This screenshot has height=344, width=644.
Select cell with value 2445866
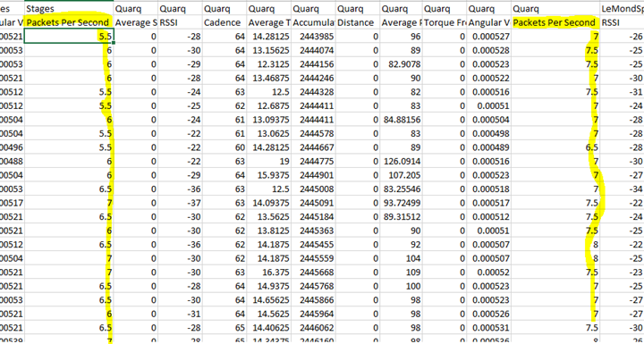point(313,300)
